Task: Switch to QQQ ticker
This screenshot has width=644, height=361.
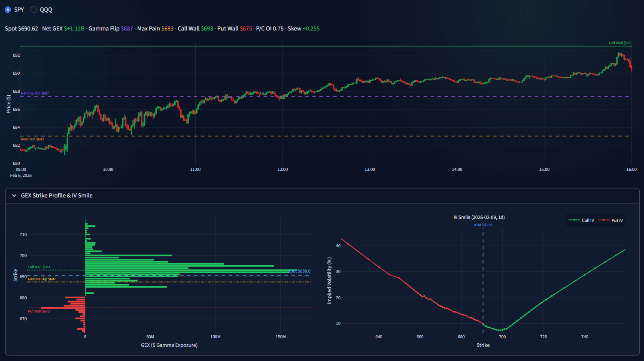Action: tap(33, 9)
